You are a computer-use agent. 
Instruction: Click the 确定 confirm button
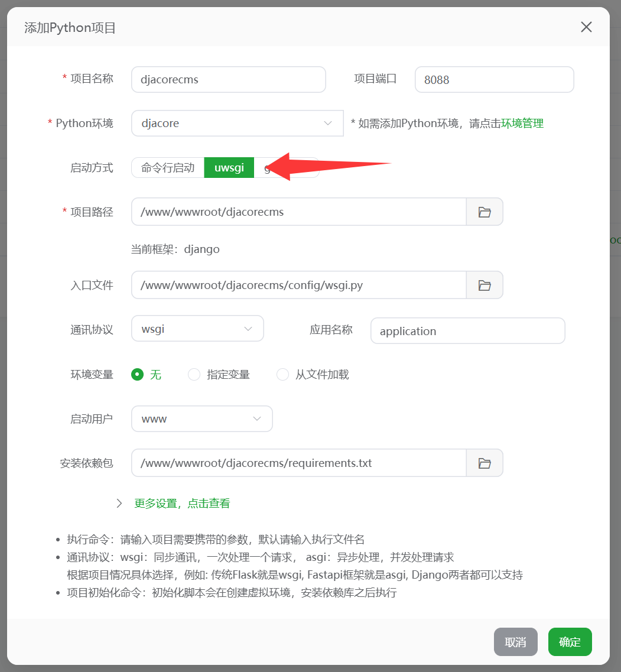[570, 642]
